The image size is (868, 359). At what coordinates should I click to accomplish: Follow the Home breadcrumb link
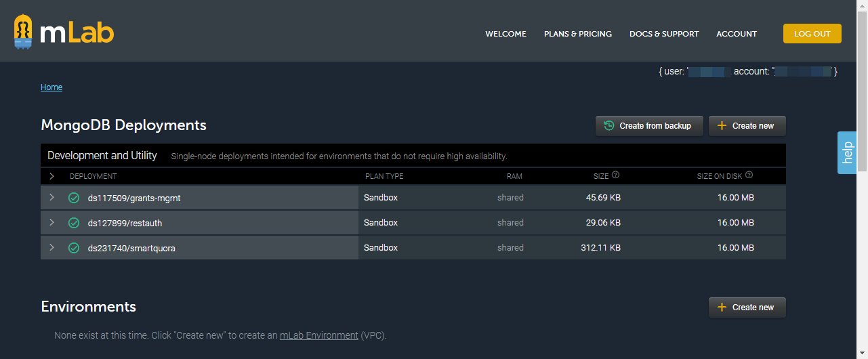(x=51, y=87)
